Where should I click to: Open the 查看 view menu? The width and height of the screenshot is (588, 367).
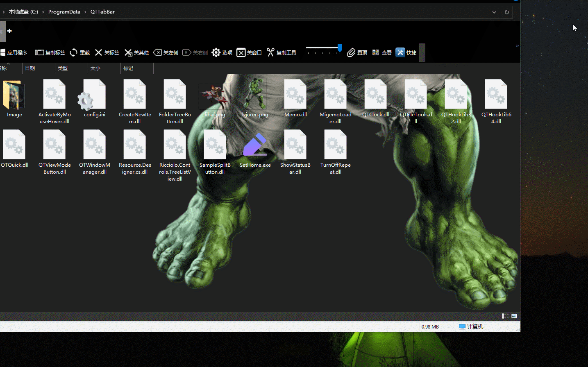381,52
